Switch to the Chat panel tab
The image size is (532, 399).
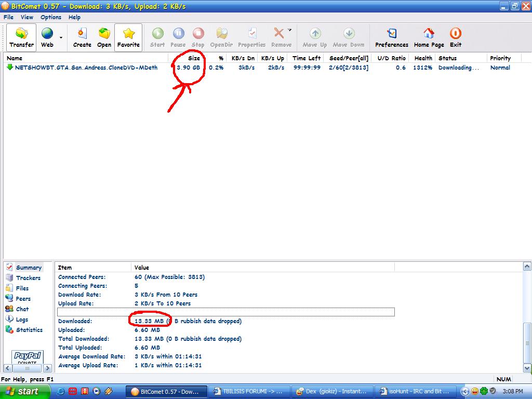22,309
